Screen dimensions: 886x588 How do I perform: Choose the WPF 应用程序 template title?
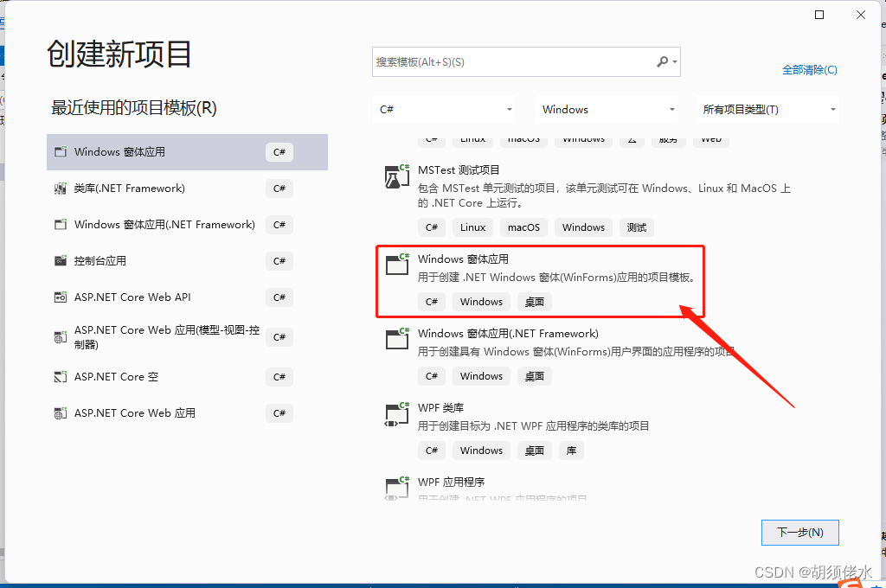click(x=451, y=482)
